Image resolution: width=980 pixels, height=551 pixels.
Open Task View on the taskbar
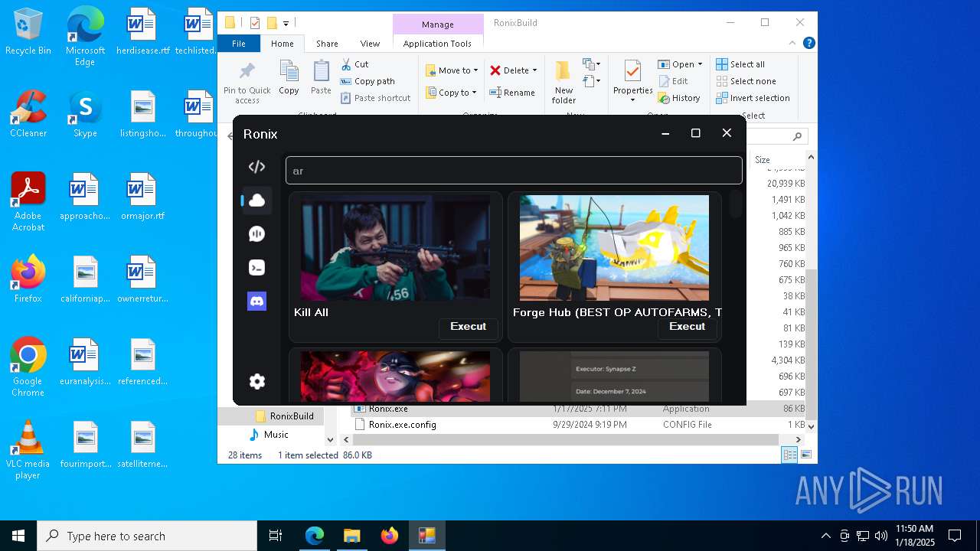point(276,536)
